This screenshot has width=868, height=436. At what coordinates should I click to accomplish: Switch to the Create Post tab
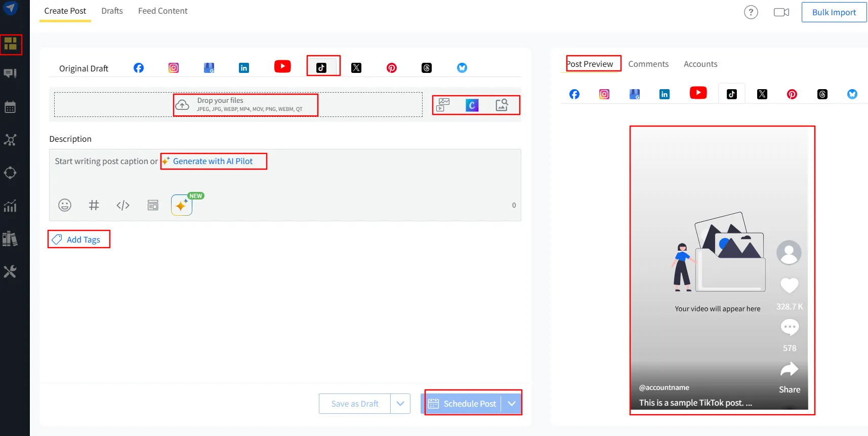point(65,11)
